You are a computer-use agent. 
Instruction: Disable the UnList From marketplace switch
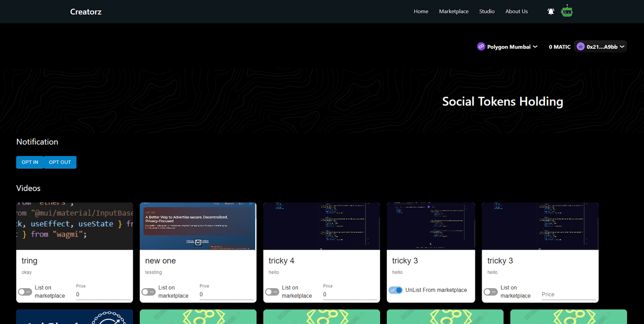pyautogui.click(x=396, y=290)
